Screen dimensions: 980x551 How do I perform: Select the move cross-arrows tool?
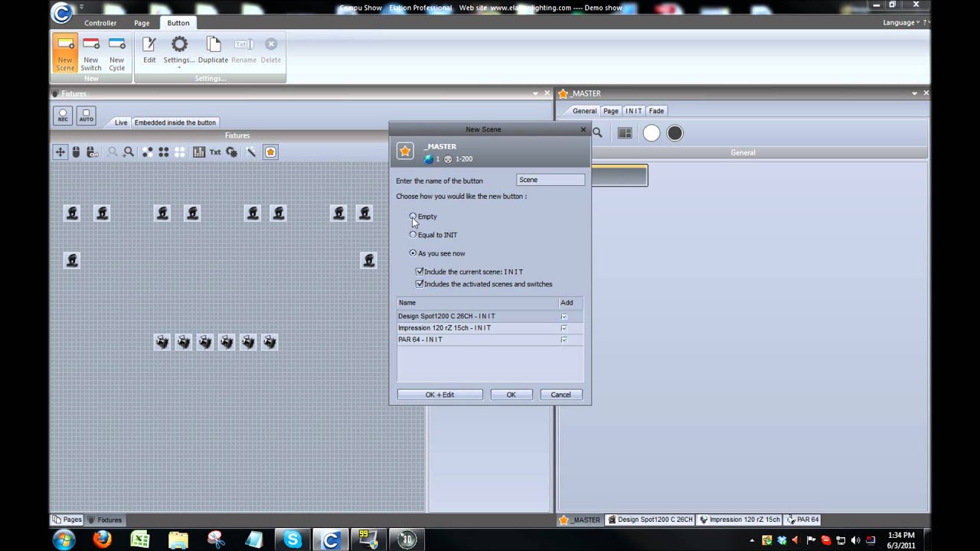(60, 152)
